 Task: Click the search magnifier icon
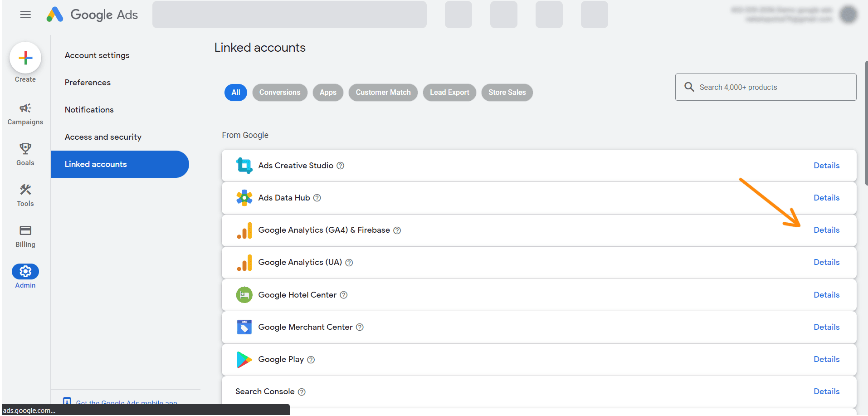click(689, 87)
